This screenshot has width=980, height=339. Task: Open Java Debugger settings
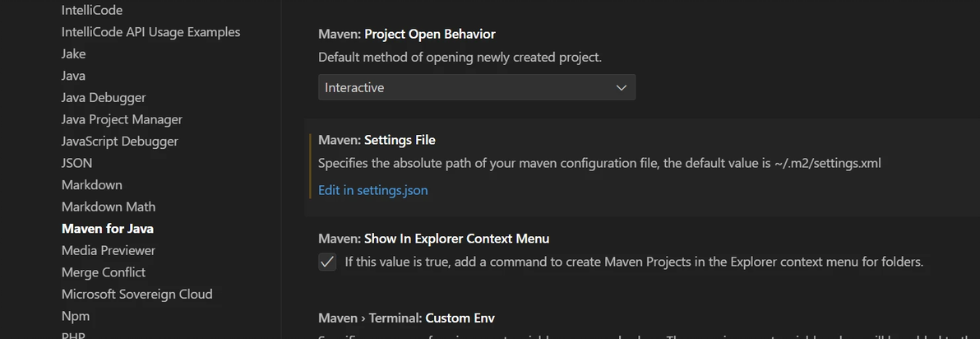(x=104, y=97)
